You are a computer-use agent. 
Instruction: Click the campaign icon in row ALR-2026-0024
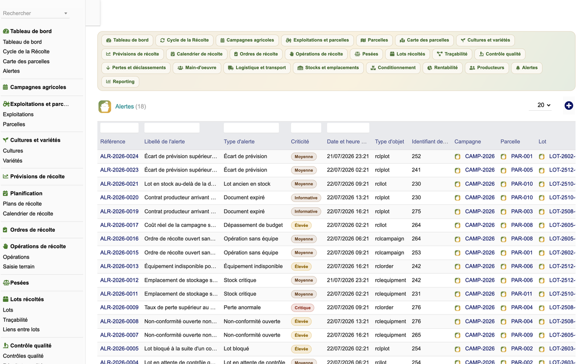pyautogui.click(x=458, y=157)
